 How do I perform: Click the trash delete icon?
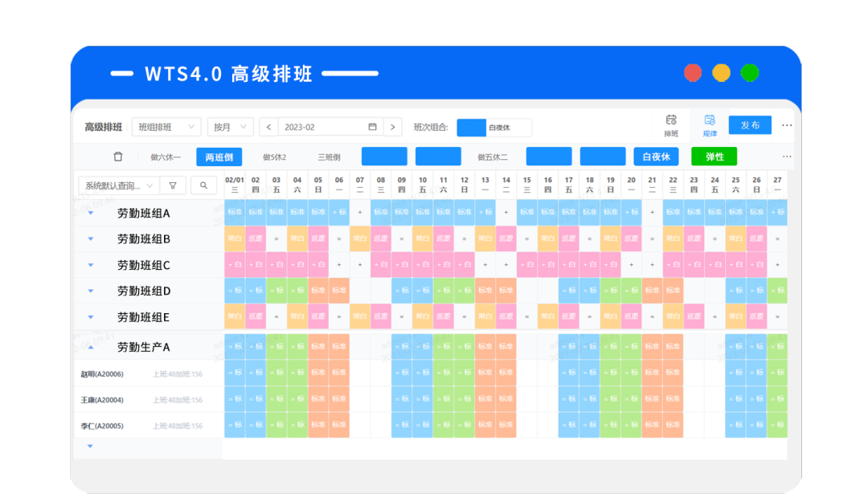[x=118, y=157]
